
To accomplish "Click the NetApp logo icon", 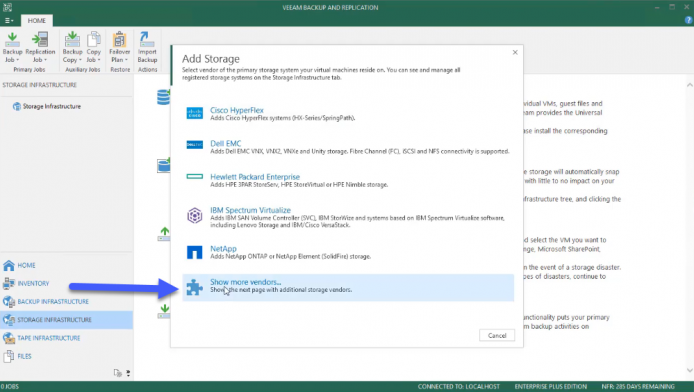I will 194,252.
